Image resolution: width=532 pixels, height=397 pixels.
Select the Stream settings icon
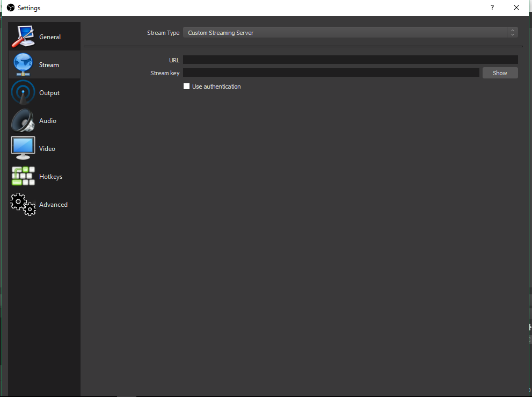23,64
